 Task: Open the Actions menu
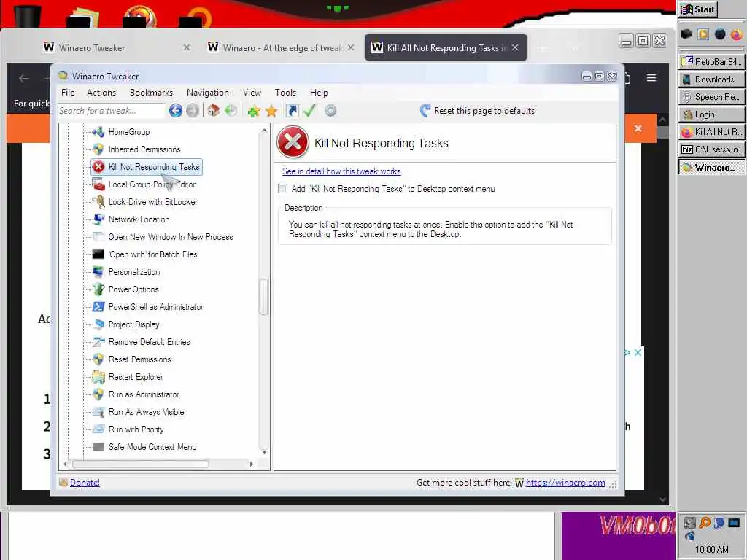pos(101,93)
